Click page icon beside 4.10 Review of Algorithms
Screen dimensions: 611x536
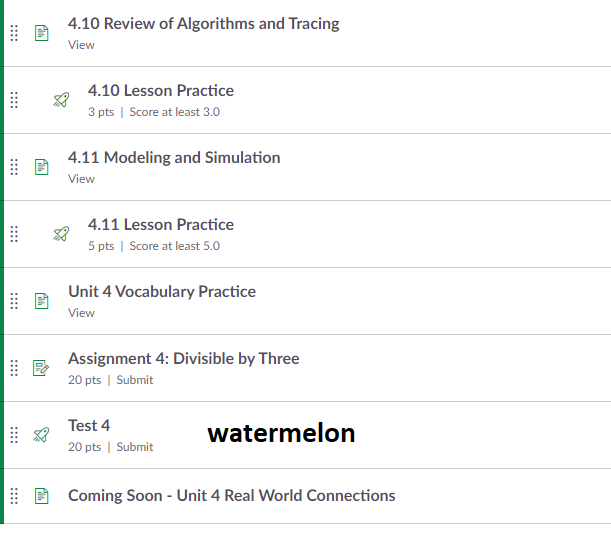pyautogui.click(x=41, y=33)
